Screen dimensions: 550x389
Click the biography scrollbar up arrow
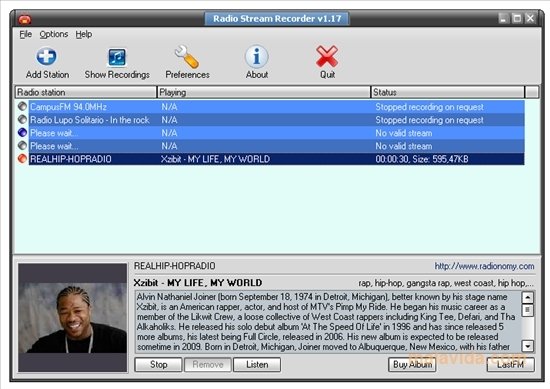[x=528, y=297]
